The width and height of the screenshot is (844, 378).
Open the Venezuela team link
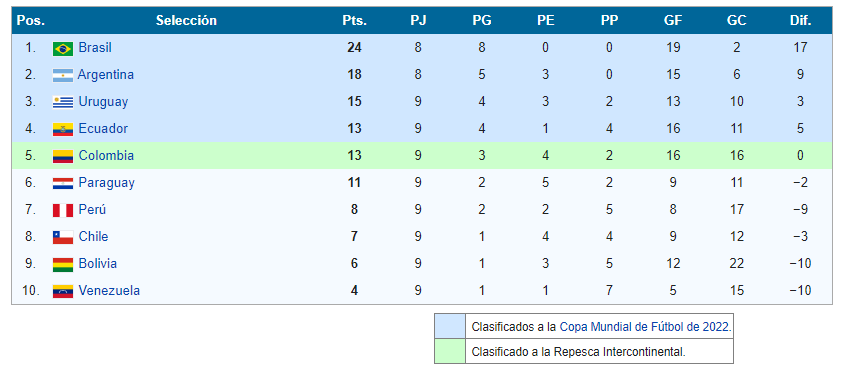tap(109, 291)
